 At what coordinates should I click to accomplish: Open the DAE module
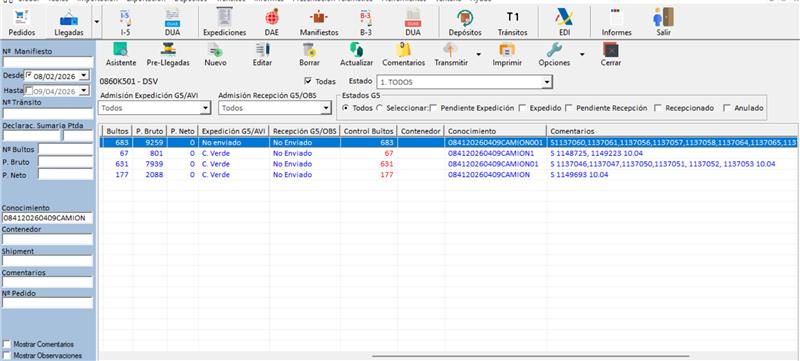click(x=271, y=23)
